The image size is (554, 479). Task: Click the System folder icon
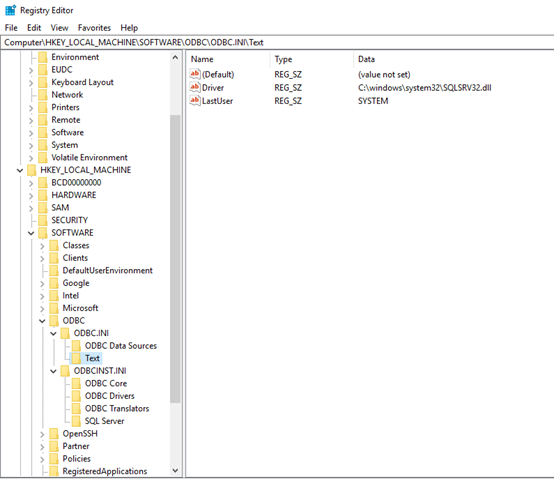43,145
